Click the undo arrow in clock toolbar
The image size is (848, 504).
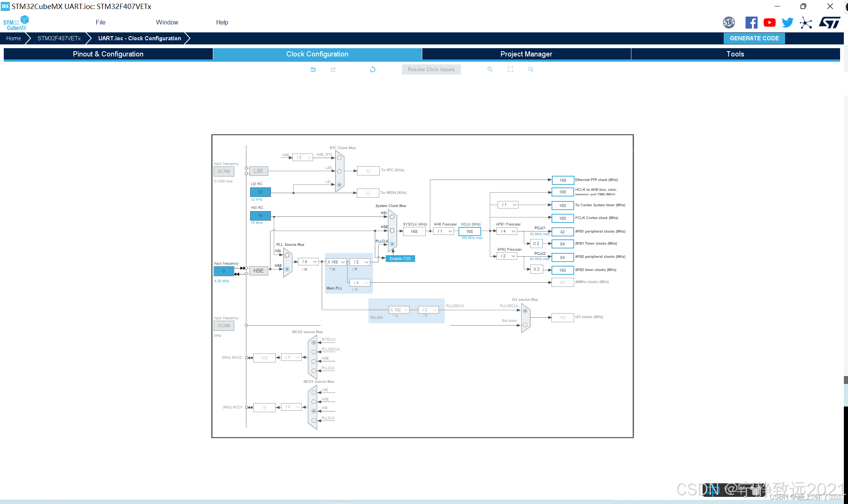[x=313, y=69]
